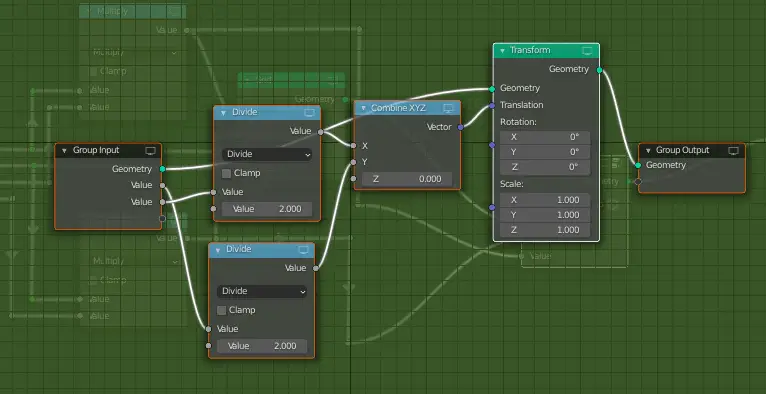Click the connected Value input socket of top Divide
This screenshot has height=394, width=766.
213,192
